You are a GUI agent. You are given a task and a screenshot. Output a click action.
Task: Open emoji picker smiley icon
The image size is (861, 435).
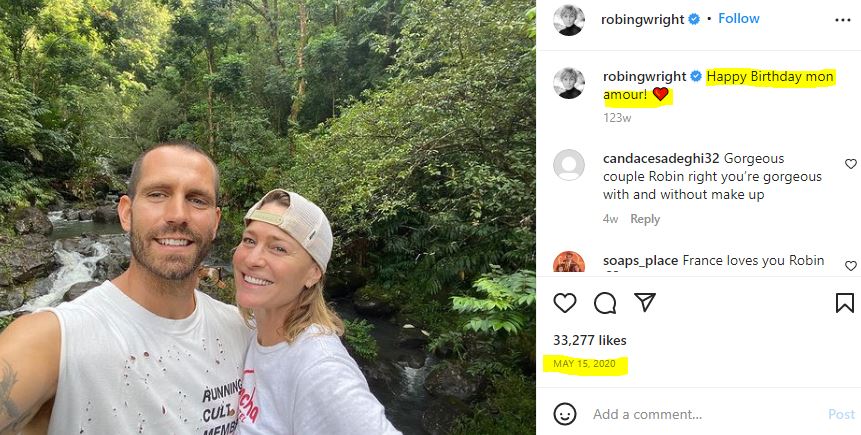pyautogui.click(x=564, y=414)
